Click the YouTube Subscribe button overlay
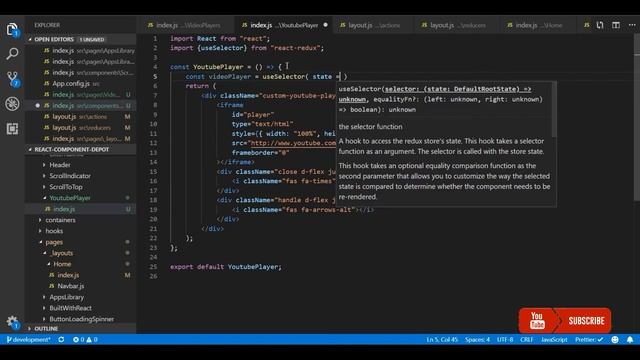Screen dimensions: 640x360 coord(565,321)
